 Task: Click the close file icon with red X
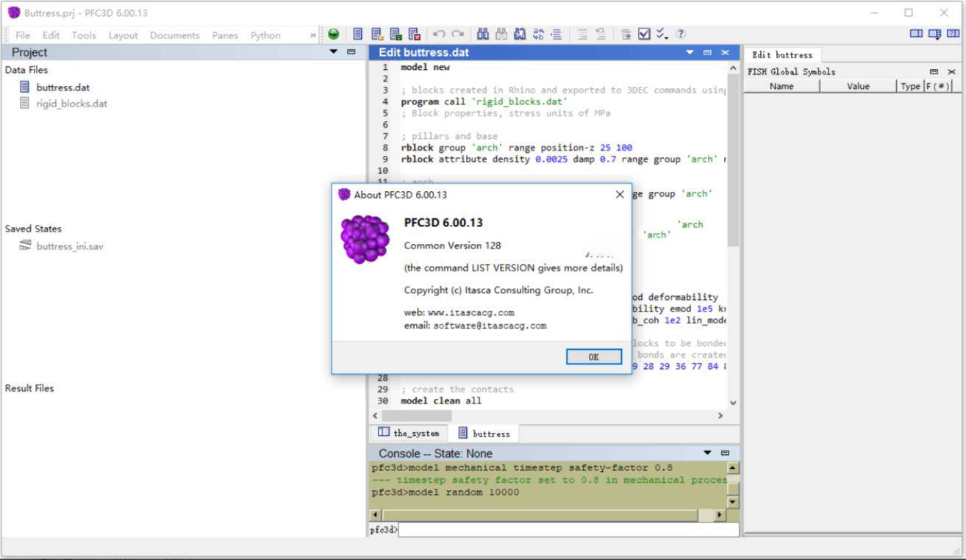[x=414, y=35]
